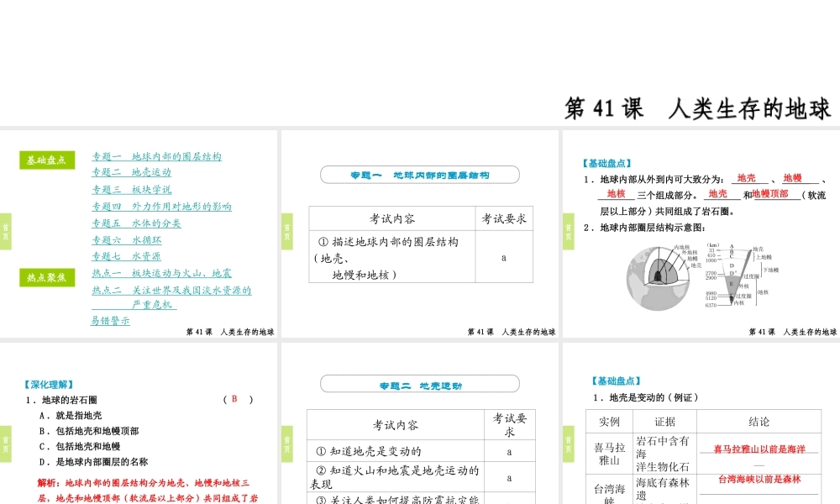Select the 【深化理解】 heading
Screen dimensions: 840x504
click(x=49, y=385)
